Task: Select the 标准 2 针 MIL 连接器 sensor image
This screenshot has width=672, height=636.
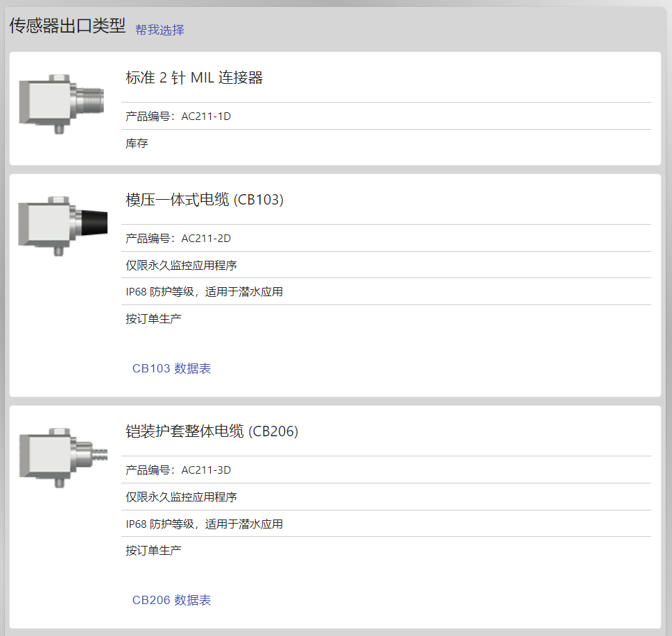Action: (62, 104)
